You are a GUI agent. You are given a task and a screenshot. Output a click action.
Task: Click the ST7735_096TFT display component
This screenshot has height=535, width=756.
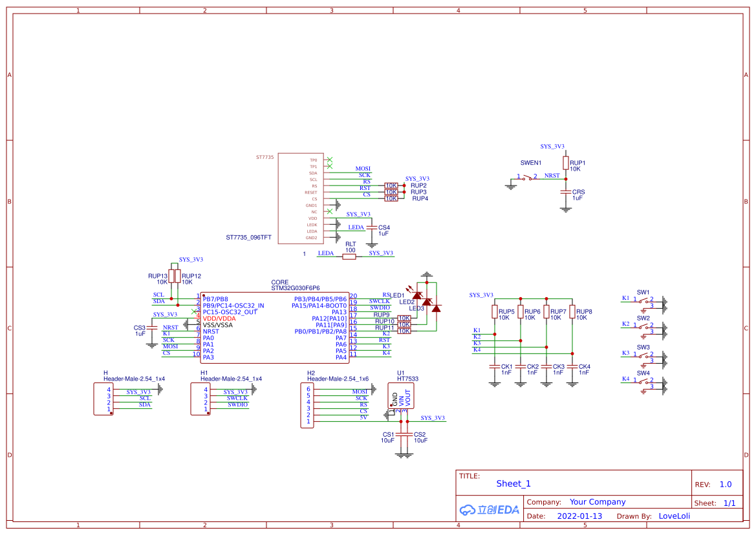pos(301,197)
